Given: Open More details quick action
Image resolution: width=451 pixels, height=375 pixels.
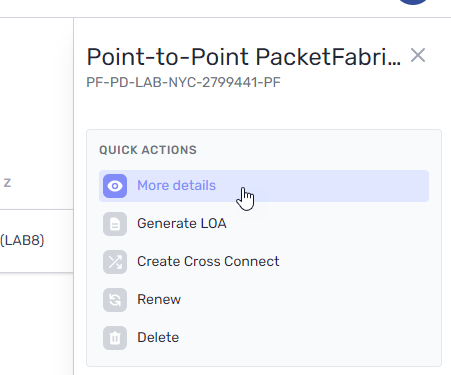Looking at the screenshot, I should coord(177,185).
